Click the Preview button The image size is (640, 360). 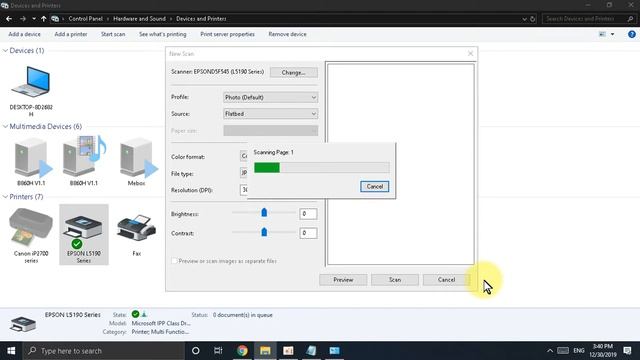(343, 280)
